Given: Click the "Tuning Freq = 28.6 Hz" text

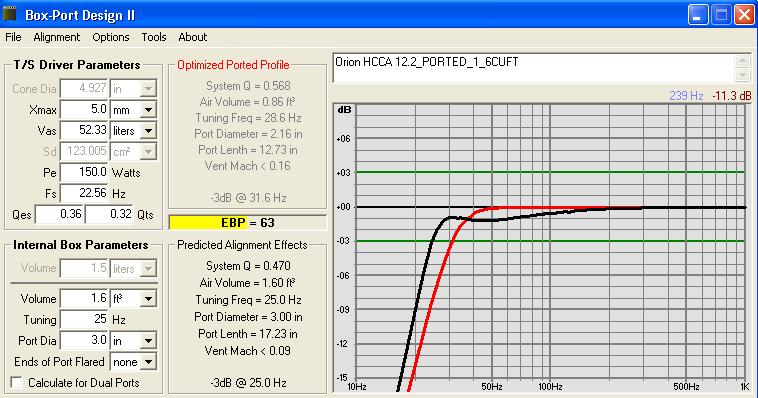Looking at the screenshot, I should [248, 118].
